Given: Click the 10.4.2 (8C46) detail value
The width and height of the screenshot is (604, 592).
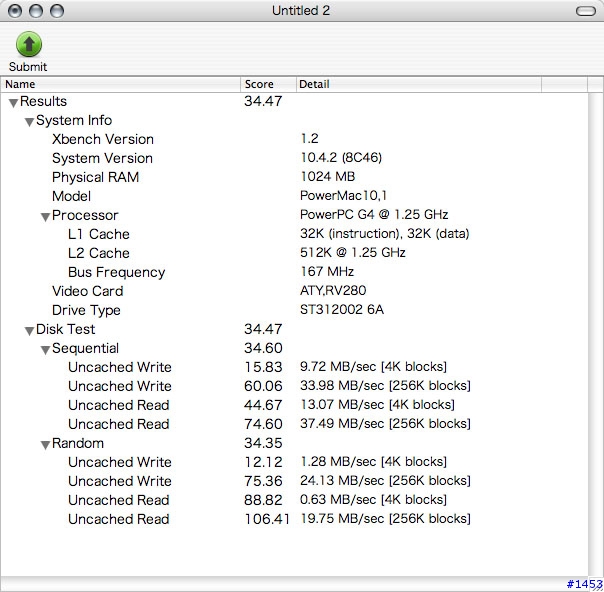Looking at the screenshot, I should click(341, 158).
